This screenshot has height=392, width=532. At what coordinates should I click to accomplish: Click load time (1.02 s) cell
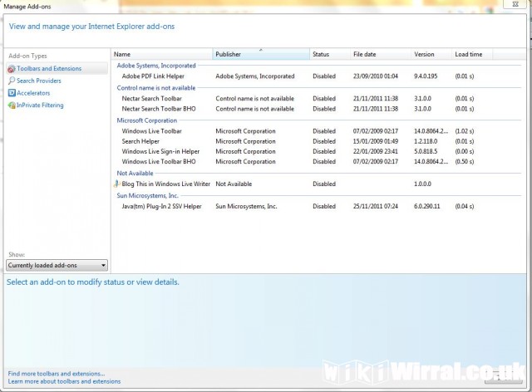[465, 131]
